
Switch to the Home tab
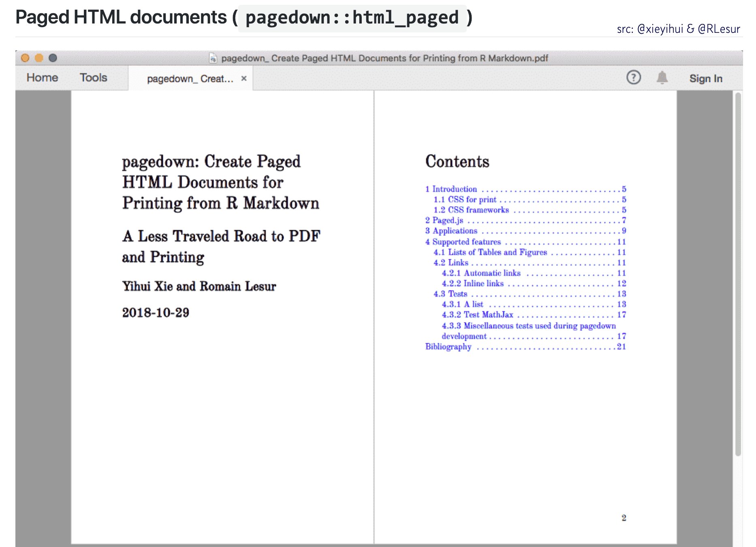(x=42, y=77)
